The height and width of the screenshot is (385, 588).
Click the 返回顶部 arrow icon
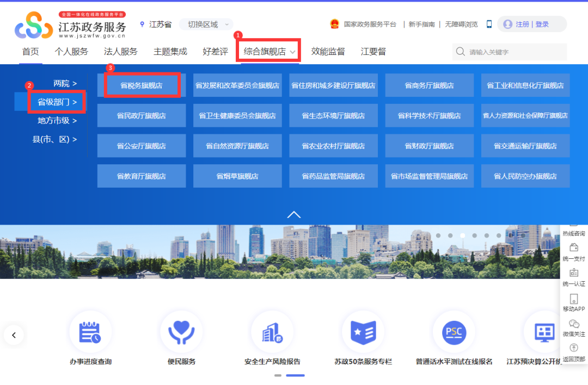tap(574, 349)
